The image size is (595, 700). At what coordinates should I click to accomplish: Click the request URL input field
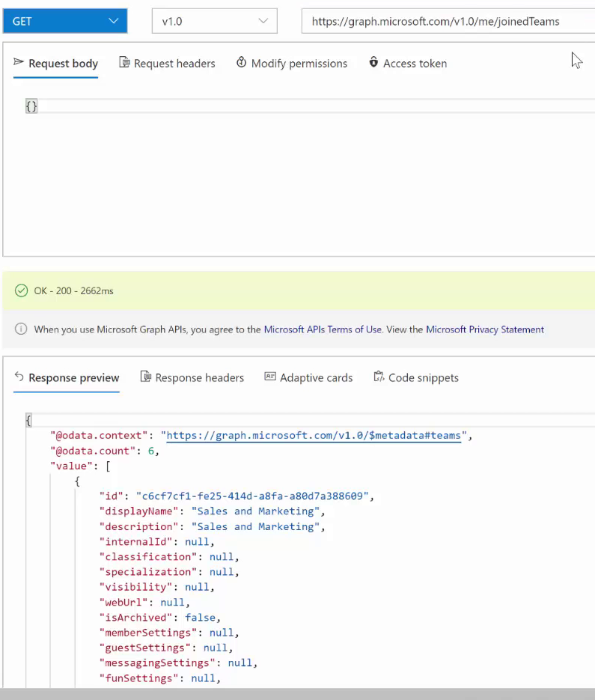click(x=448, y=21)
